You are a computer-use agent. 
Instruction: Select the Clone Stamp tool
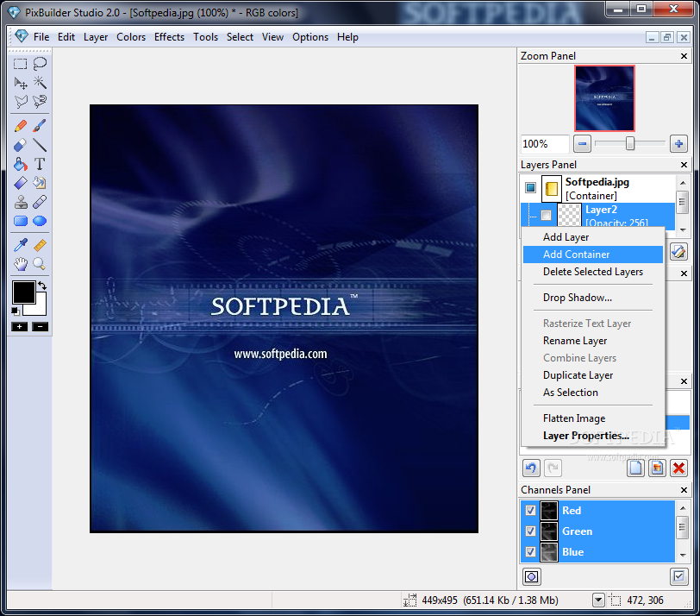pos(20,203)
